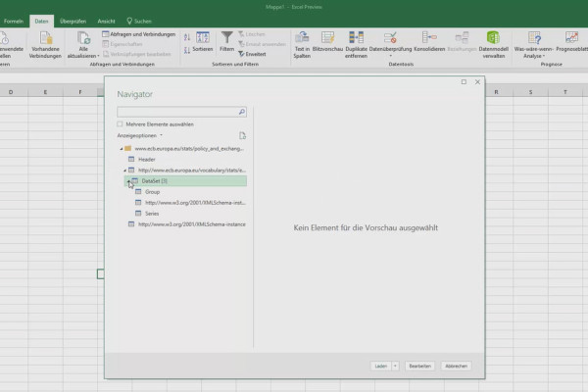The image size is (588, 392).
Task: Collapse the ecb.europa.eu/vocabulary node
Action: coord(124,171)
